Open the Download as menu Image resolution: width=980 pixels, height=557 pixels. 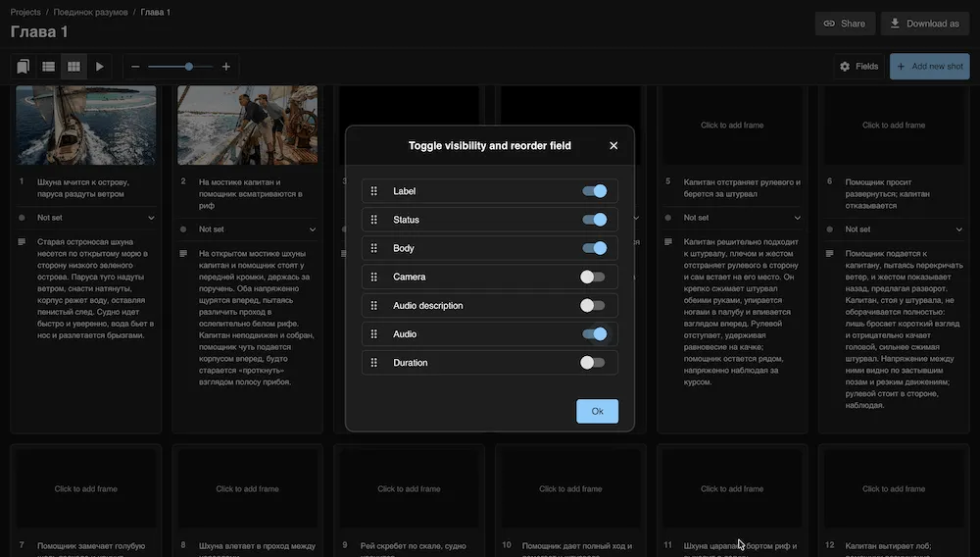(x=924, y=24)
